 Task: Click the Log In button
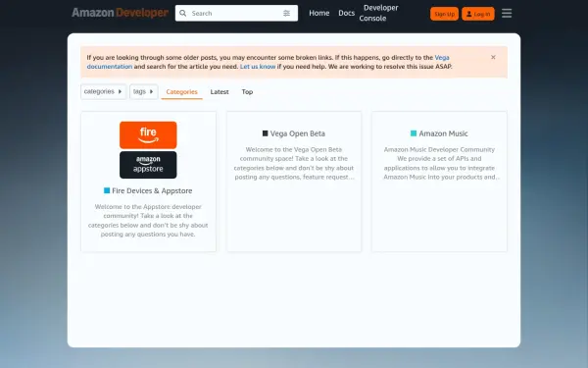[x=478, y=14]
